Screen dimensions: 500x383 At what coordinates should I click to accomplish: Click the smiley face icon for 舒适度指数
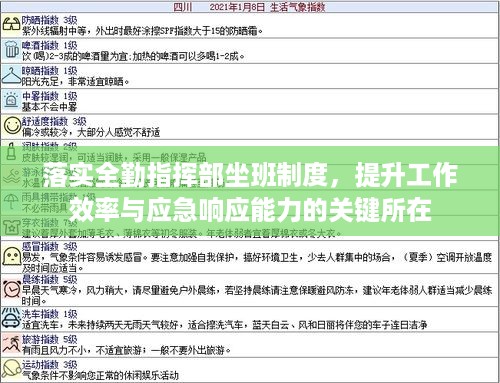12,126
